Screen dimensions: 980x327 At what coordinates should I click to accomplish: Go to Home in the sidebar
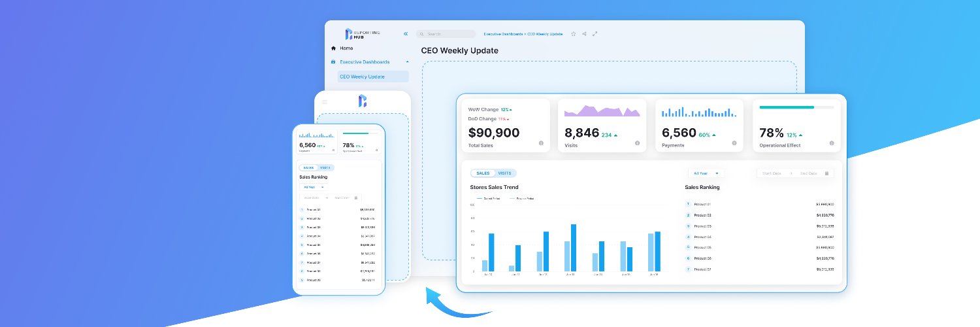click(346, 48)
